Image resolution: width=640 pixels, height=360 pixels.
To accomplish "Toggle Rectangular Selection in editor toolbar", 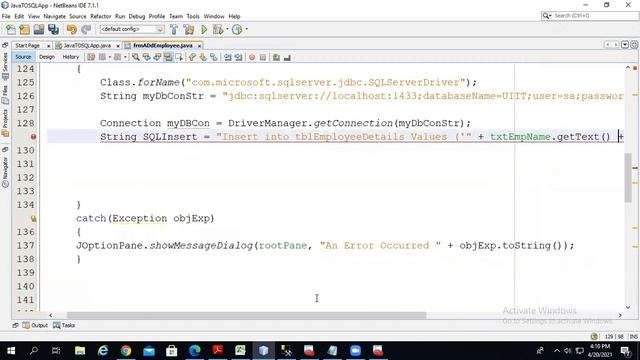I will (x=179, y=58).
